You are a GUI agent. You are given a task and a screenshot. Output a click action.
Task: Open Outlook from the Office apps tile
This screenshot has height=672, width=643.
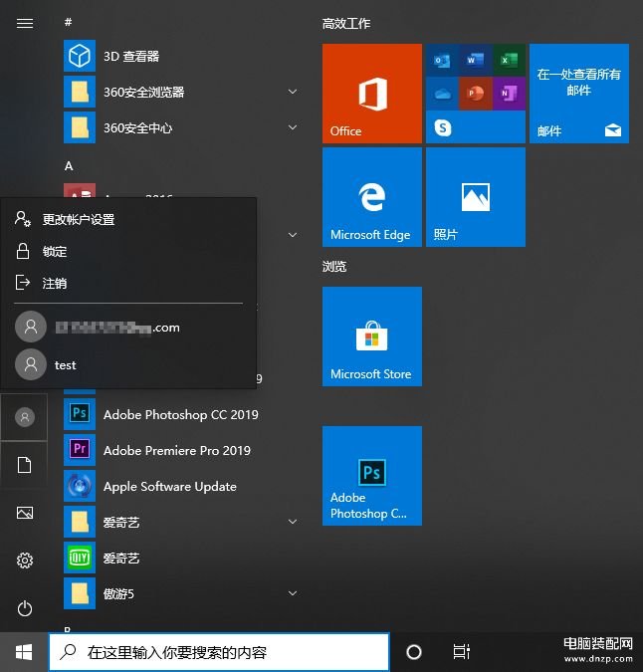pyautogui.click(x=442, y=60)
